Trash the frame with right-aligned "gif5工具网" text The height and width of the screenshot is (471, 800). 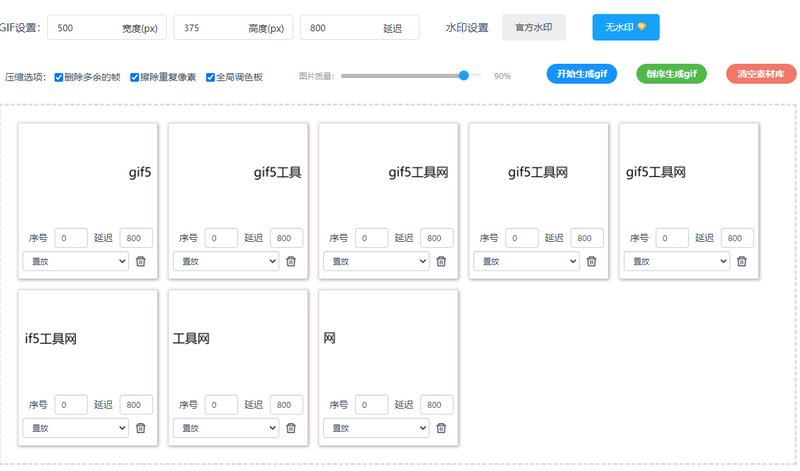(441, 261)
